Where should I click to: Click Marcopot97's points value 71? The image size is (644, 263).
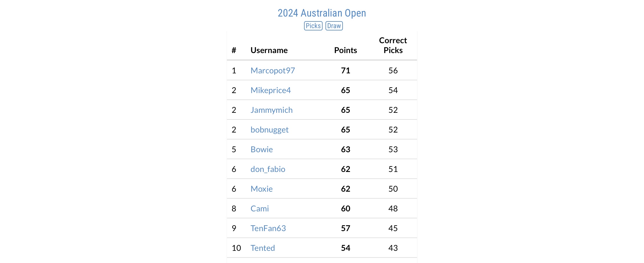(x=345, y=70)
